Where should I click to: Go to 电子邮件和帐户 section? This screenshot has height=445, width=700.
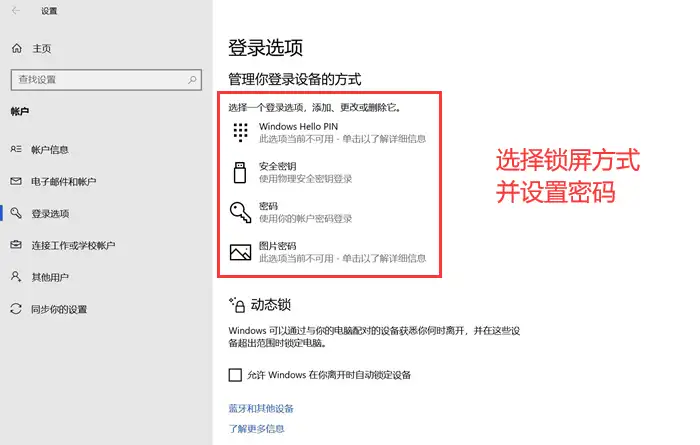click(x=64, y=182)
